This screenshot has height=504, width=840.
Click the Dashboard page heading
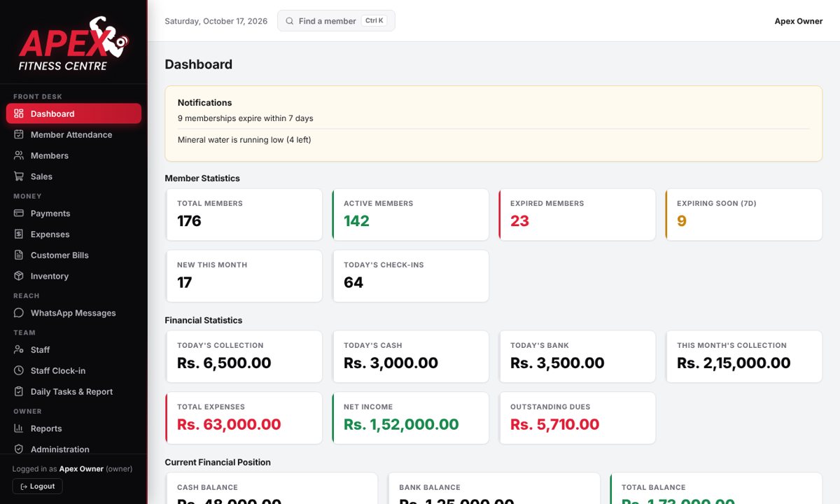(x=199, y=64)
